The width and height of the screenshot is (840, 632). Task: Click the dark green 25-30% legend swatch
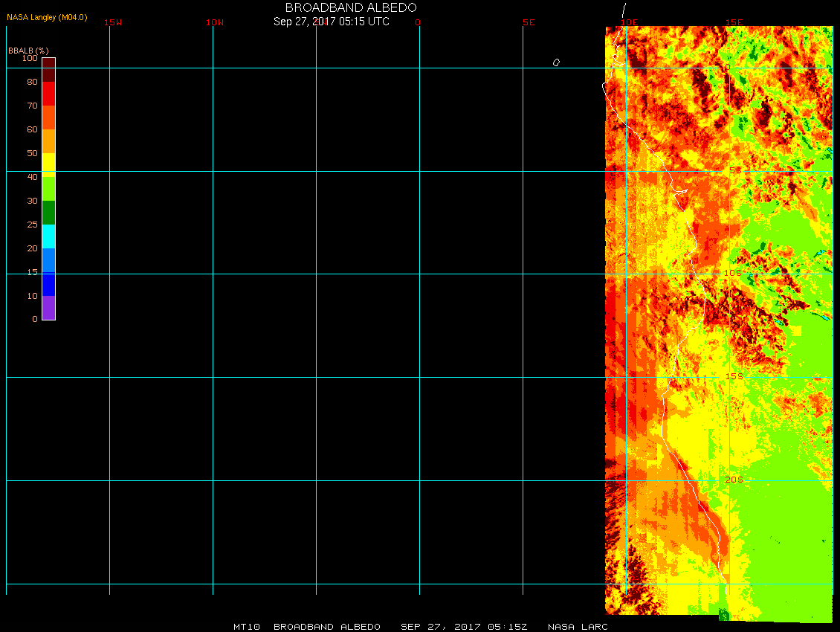click(x=48, y=213)
